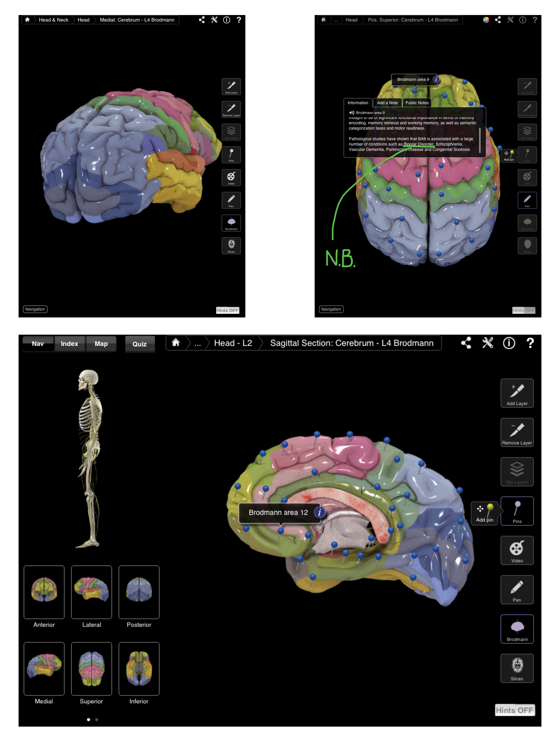Click color wheel icon in top-right panel

[x=486, y=20]
